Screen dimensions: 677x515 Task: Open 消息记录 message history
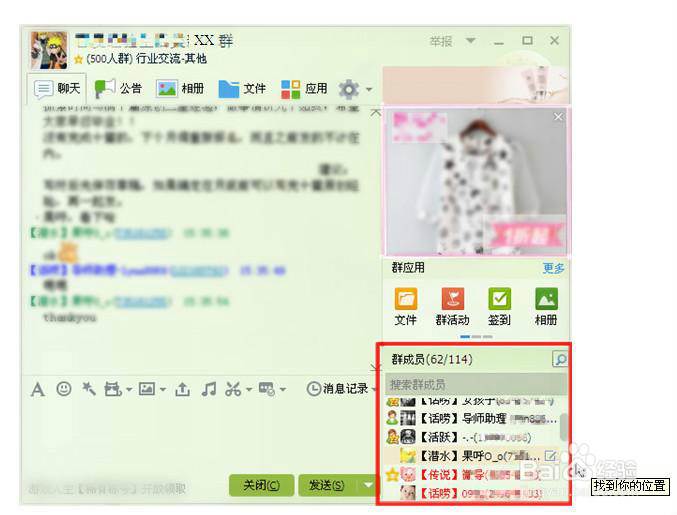pyautogui.click(x=337, y=389)
